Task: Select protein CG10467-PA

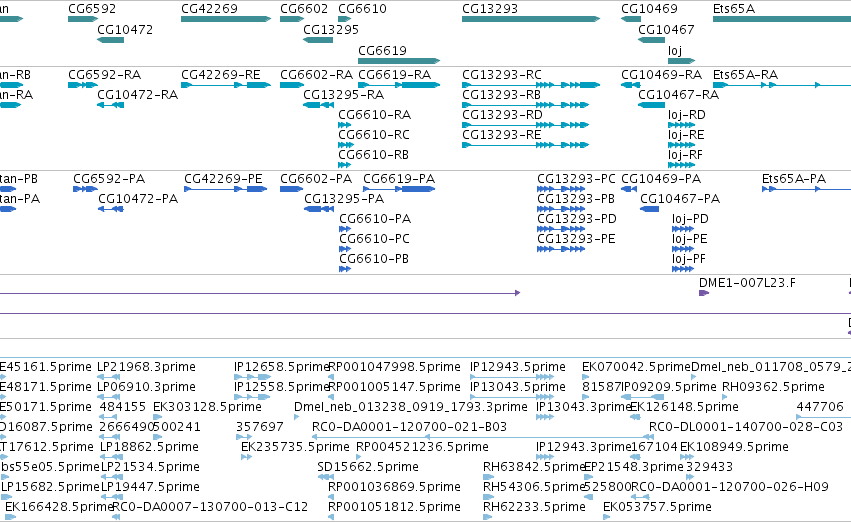Action: tap(679, 199)
